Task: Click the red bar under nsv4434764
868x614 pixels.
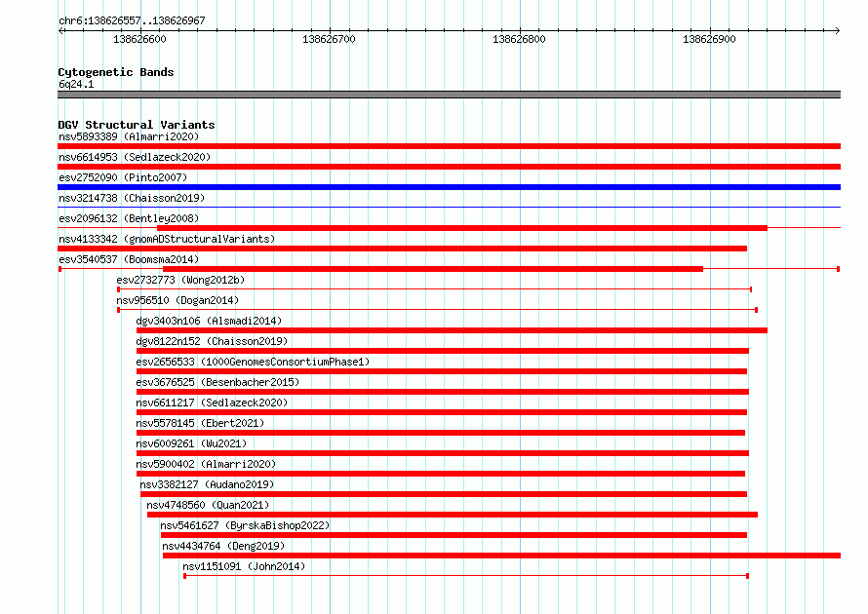Action: click(501, 556)
